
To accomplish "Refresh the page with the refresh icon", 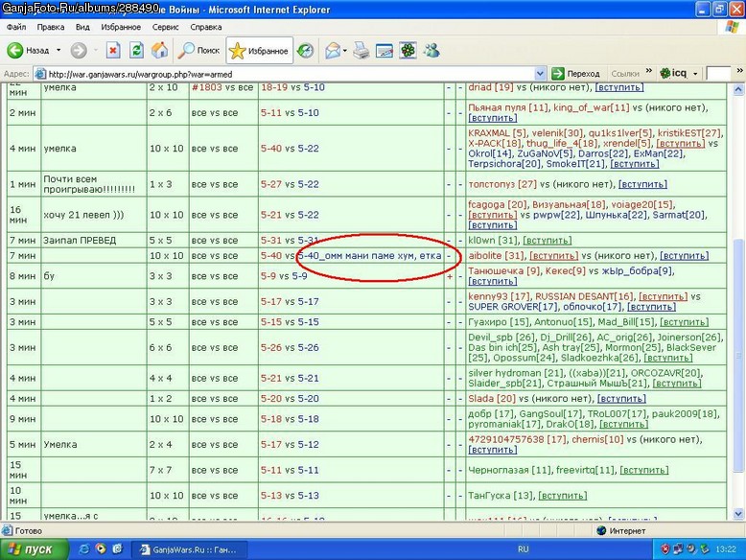I will coord(136,50).
